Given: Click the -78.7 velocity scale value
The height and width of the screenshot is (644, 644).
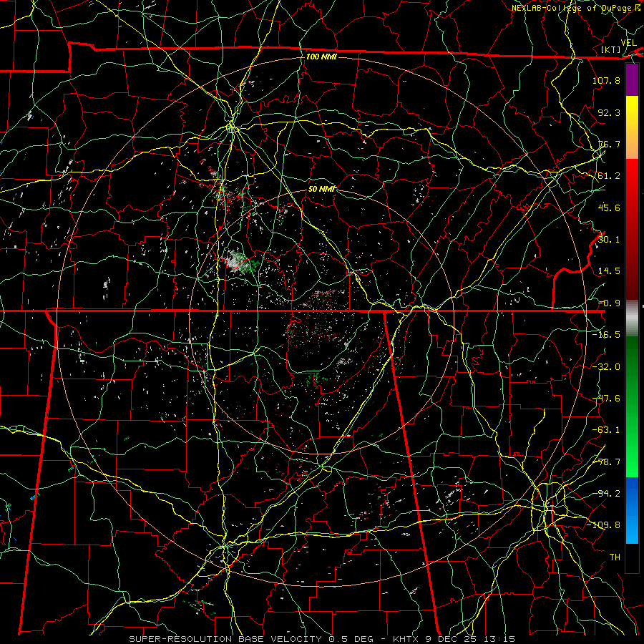Looking at the screenshot, I should [x=606, y=462].
